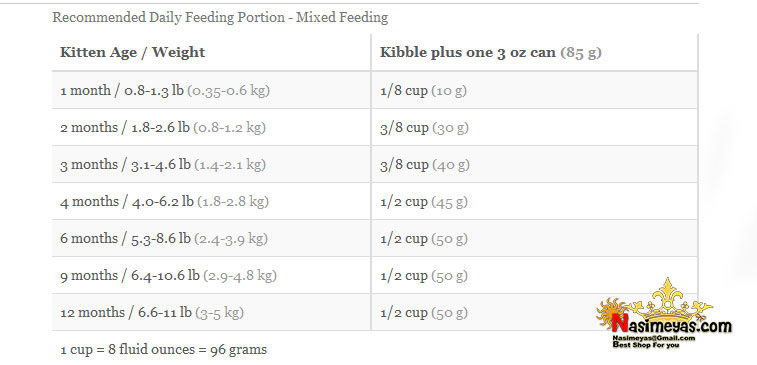Screen dimensions: 757x365
Task: Click the 3/8 cup (30 g) cell
Action: point(534,127)
